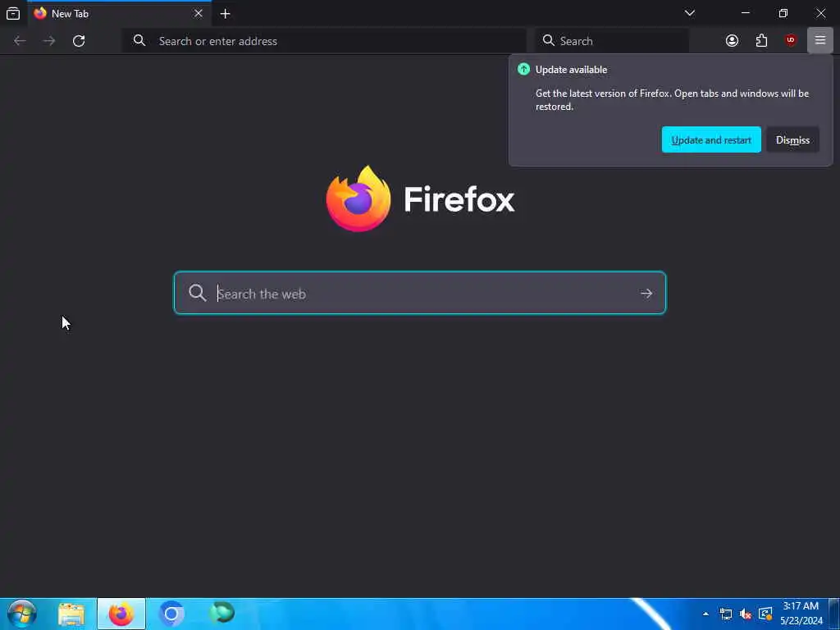Screen dimensions: 840x630
Task: Open the Extensions puzzle icon
Action: 761,41
